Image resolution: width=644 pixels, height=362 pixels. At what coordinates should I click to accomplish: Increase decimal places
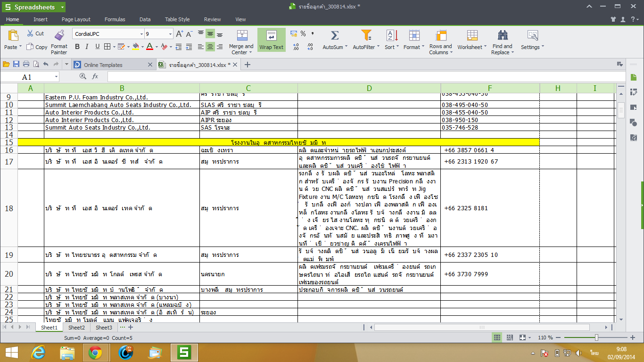pos(296,46)
